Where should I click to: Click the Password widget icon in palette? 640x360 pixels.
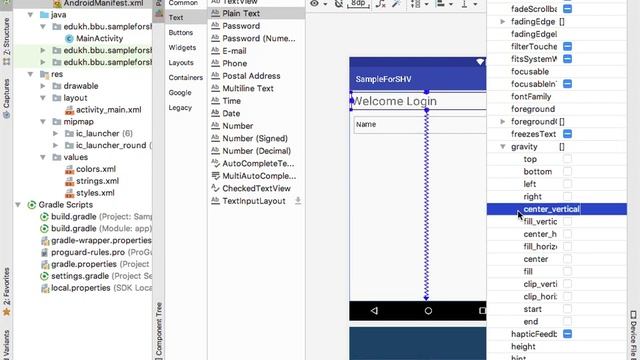pyautogui.click(x=215, y=26)
